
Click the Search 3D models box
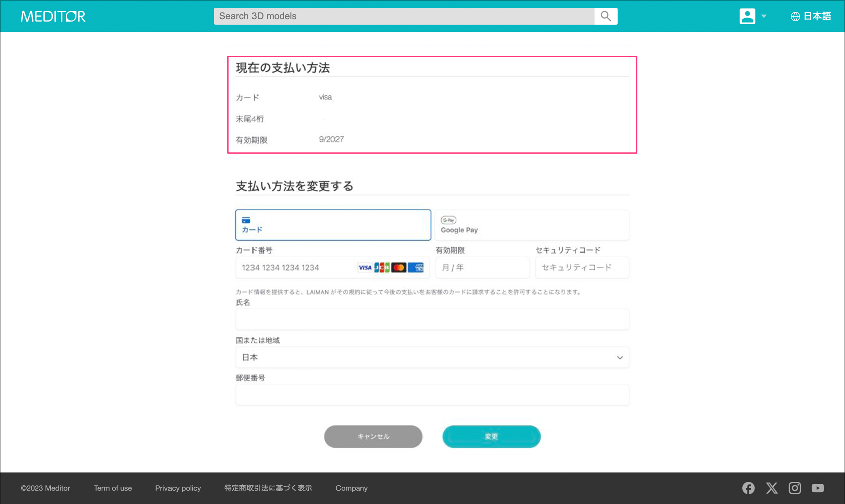click(403, 16)
